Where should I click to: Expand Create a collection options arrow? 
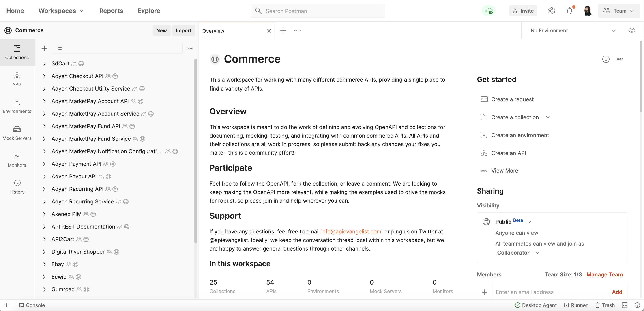(548, 117)
